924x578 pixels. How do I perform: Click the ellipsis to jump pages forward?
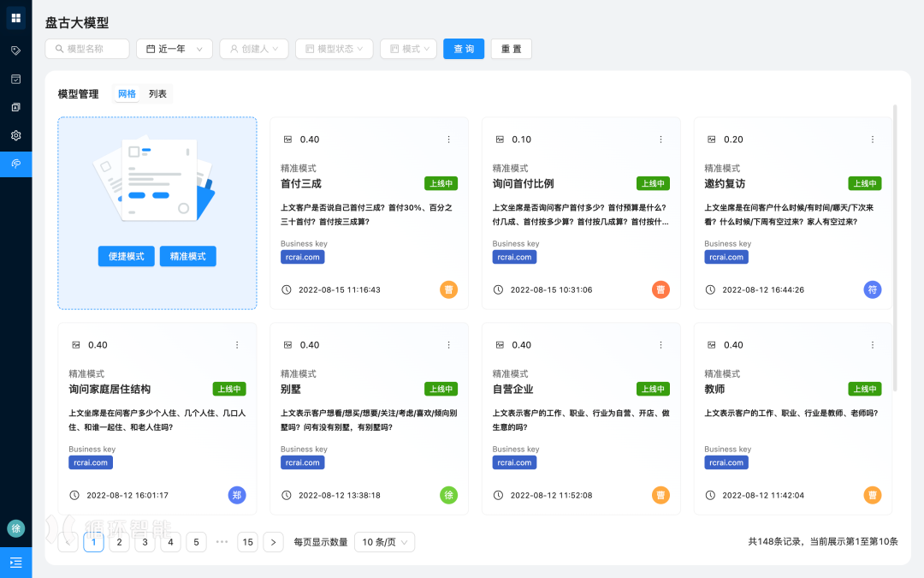pos(222,542)
